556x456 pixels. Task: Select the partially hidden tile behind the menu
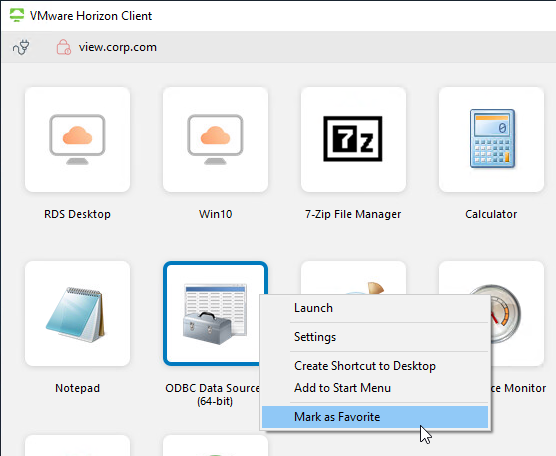click(x=353, y=278)
